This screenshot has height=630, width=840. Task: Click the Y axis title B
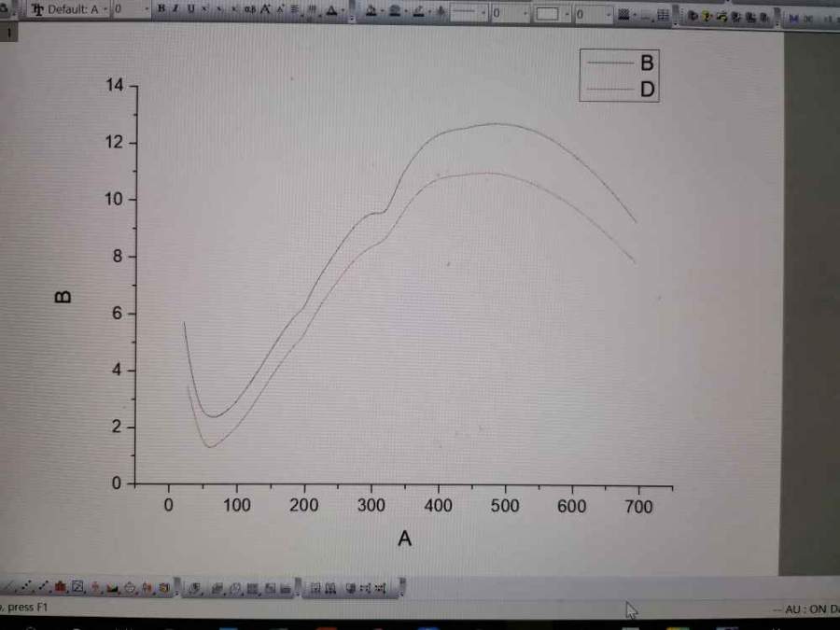pyautogui.click(x=63, y=298)
